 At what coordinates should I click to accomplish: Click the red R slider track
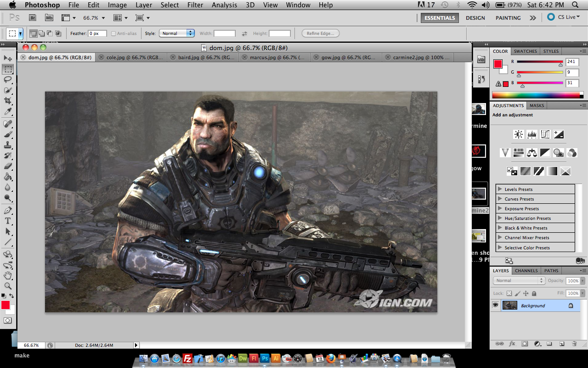click(540, 62)
